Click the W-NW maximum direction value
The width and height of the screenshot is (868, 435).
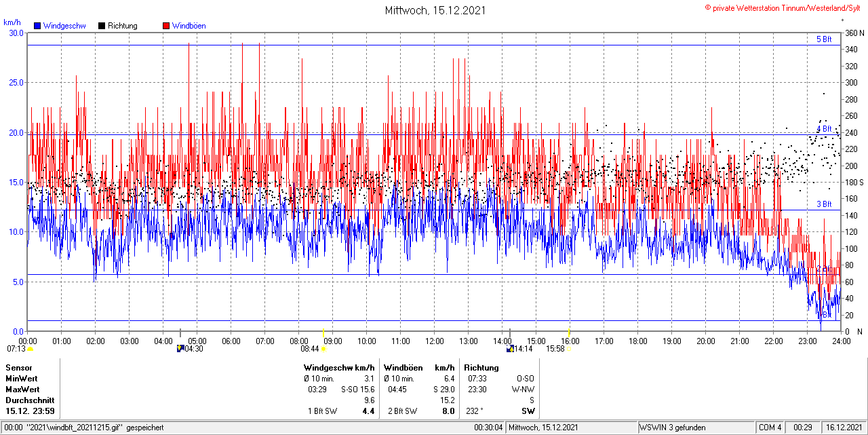(524, 390)
